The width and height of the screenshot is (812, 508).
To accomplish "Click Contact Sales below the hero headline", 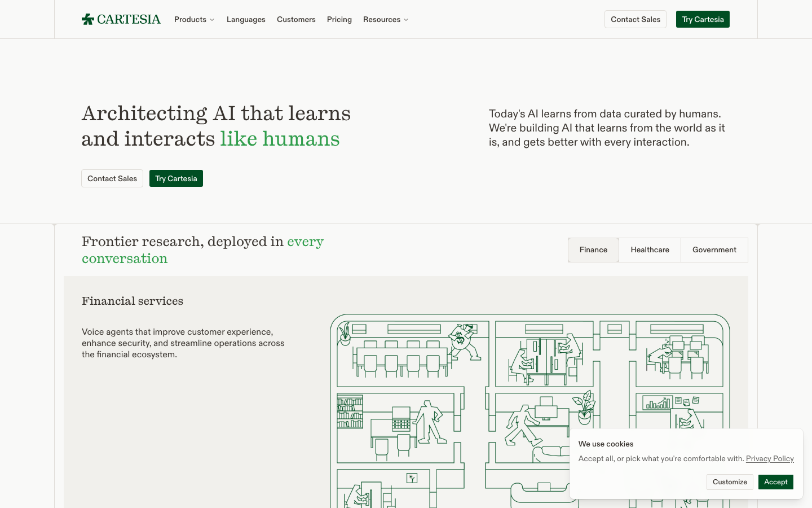I will click(112, 178).
